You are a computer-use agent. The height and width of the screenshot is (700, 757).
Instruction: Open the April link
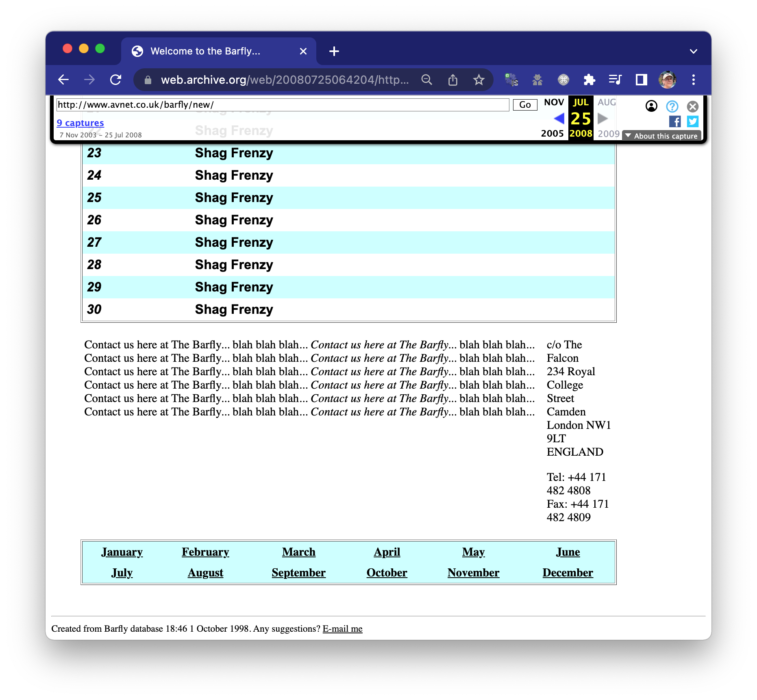point(387,552)
